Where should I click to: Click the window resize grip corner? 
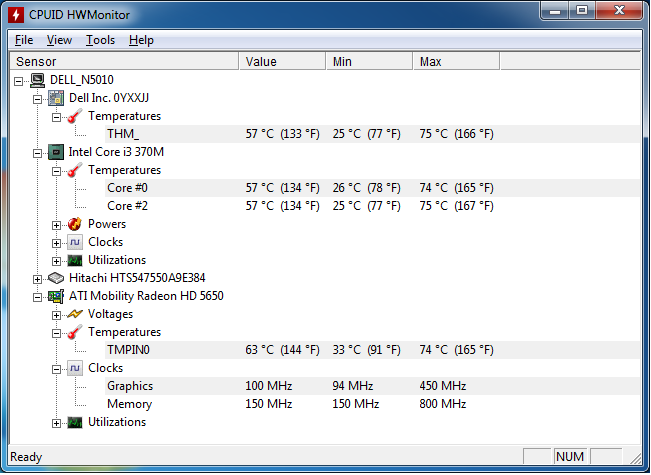635,458
